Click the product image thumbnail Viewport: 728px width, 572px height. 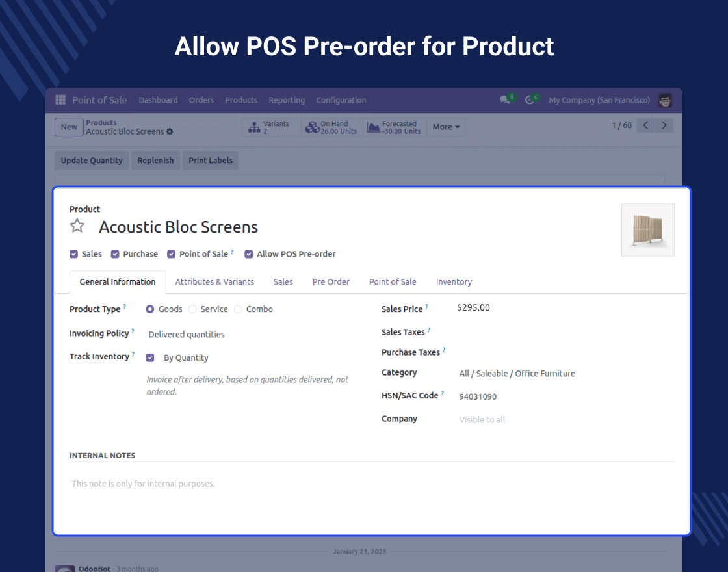point(647,230)
